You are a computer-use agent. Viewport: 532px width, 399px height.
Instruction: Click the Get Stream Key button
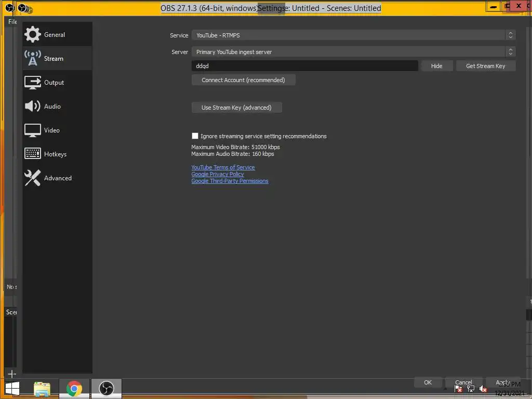(486, 66)
